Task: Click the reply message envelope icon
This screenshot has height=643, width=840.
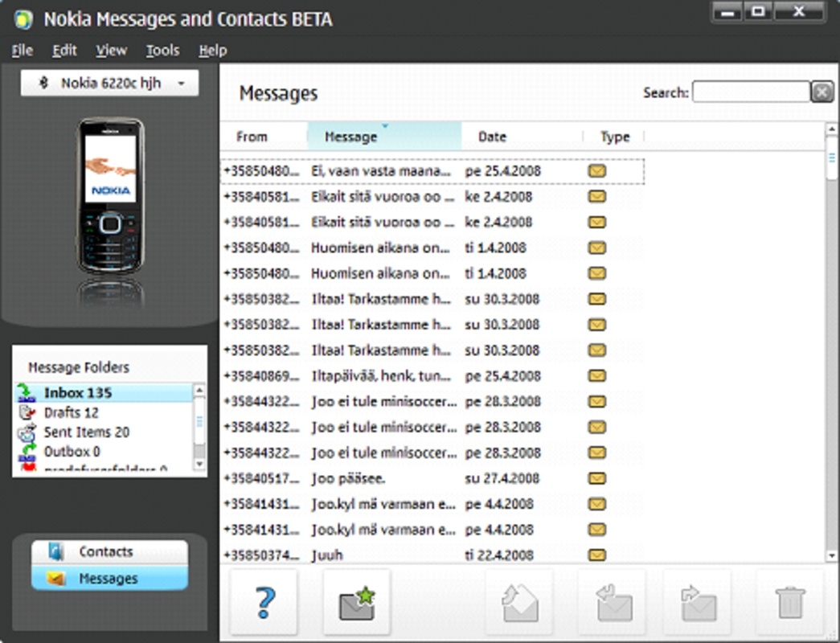Action: (613, 602)
